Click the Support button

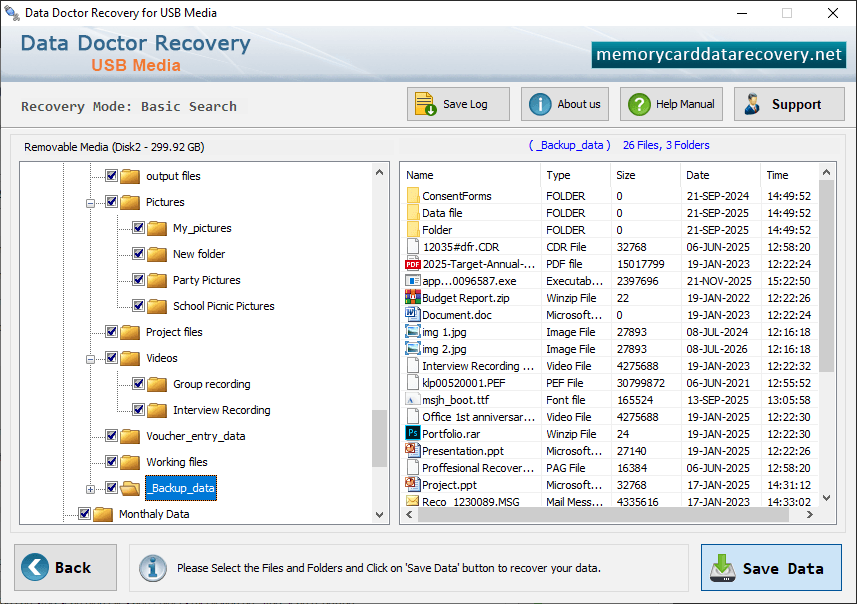(789, 104)
